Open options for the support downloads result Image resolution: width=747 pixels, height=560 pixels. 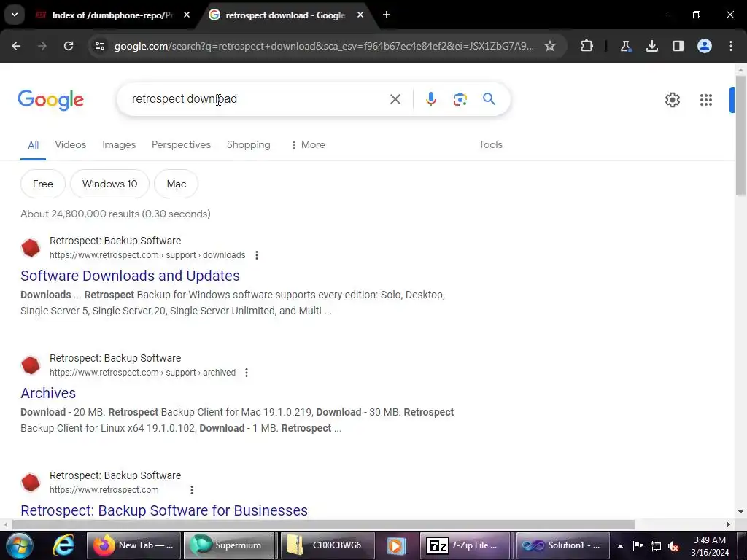click(257, 255)
